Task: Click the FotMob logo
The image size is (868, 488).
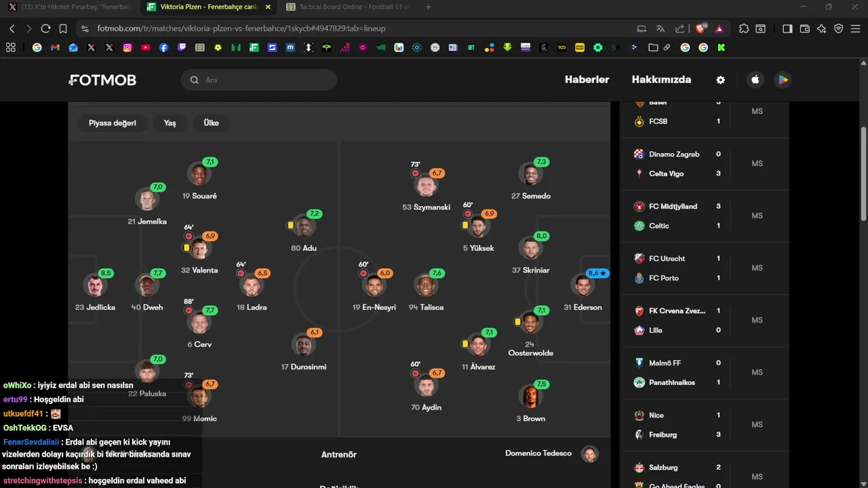Action: click(102, 80)
